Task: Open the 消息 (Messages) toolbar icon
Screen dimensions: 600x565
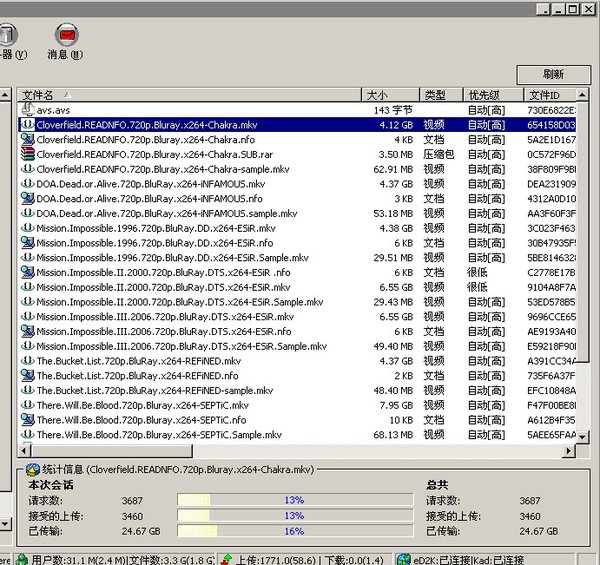Action: pos(66,34)
